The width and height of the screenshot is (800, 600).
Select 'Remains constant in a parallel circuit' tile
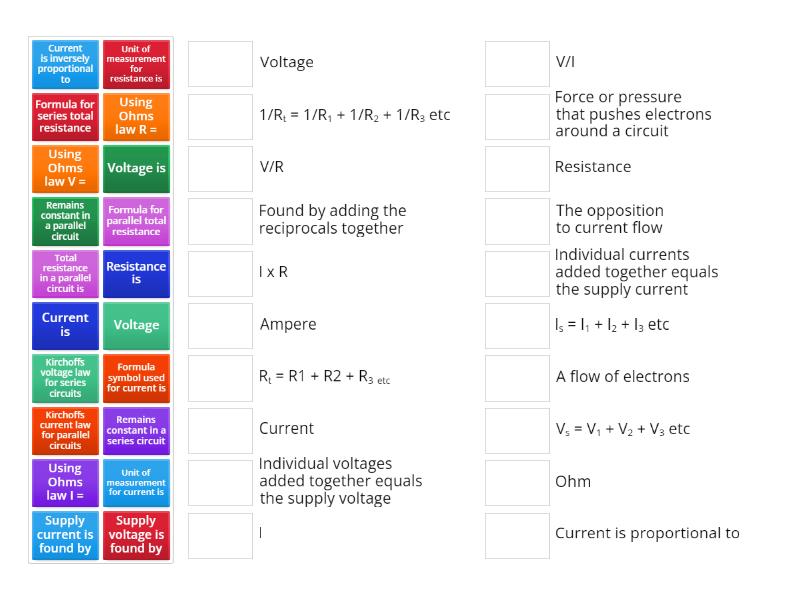65,221
